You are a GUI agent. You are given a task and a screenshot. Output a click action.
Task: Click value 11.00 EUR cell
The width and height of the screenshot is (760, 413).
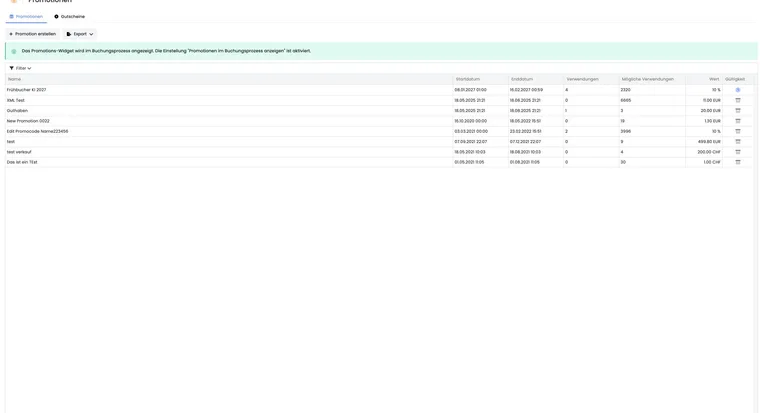pyautogui.click(x=712, y=100)
